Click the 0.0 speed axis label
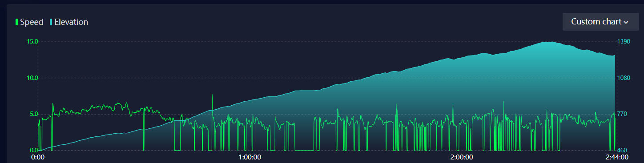Image resolution: width=644 pixels, height=163 pixels. click(x=34, y=150)
